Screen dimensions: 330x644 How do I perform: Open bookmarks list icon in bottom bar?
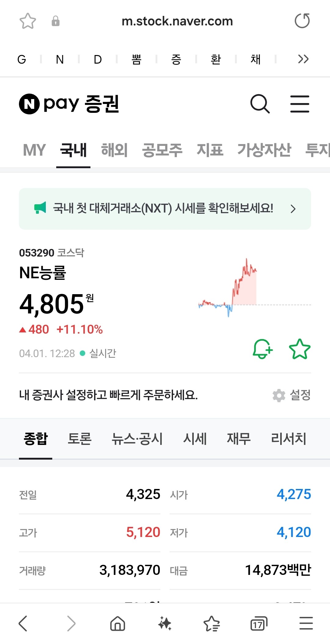(212, 624)
